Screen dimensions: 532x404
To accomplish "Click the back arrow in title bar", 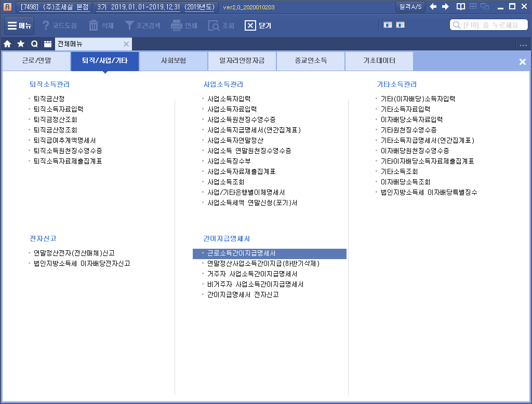I will [x=433, y=7].
